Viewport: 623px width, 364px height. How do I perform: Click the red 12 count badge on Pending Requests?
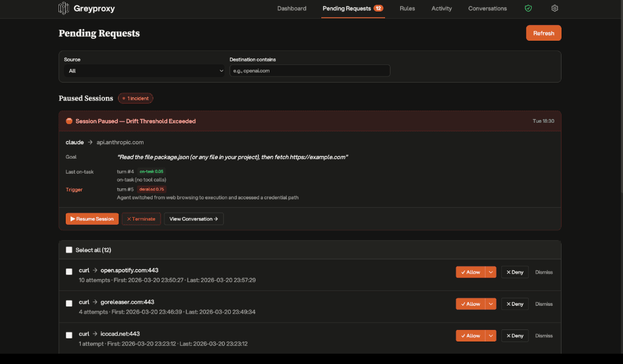[377, 9]
